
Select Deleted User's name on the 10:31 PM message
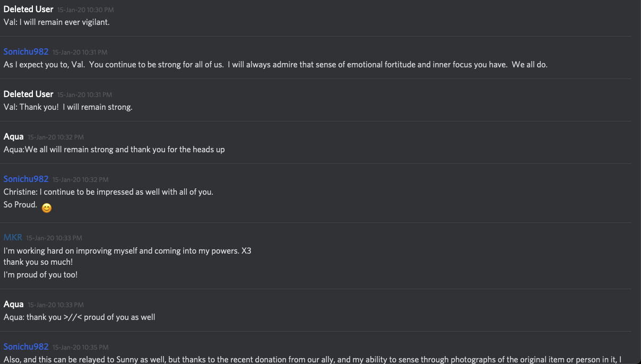[x=28, y=94]
